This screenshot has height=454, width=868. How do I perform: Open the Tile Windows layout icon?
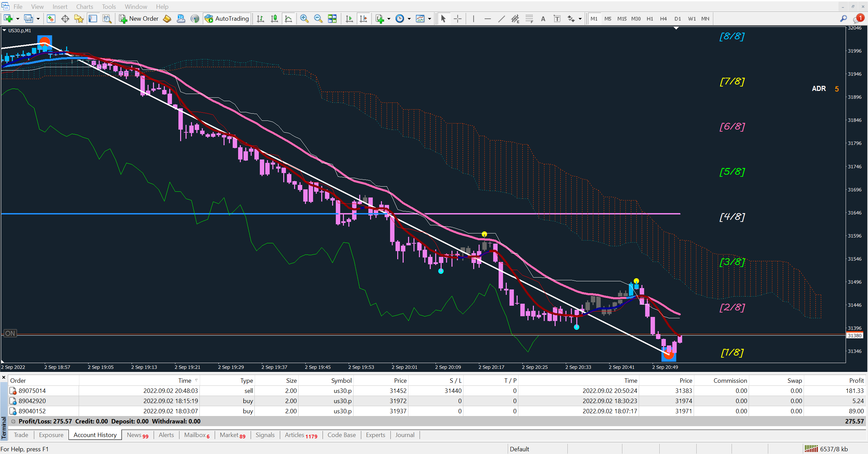click(332, 19)
